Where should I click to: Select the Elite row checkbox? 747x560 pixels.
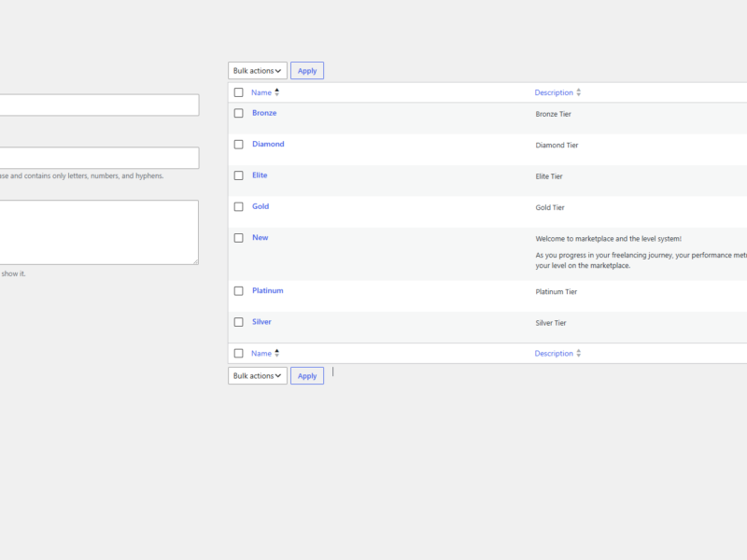(x=239, y=175)
